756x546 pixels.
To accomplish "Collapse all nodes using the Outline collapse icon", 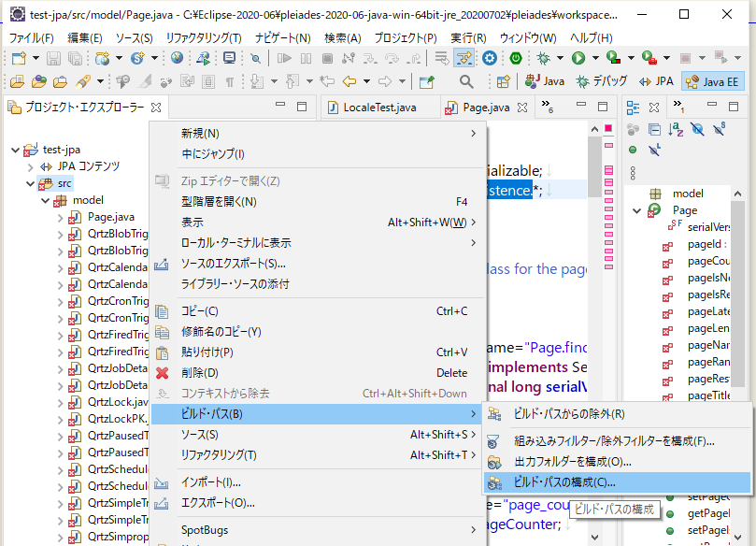I will [654, 129].
